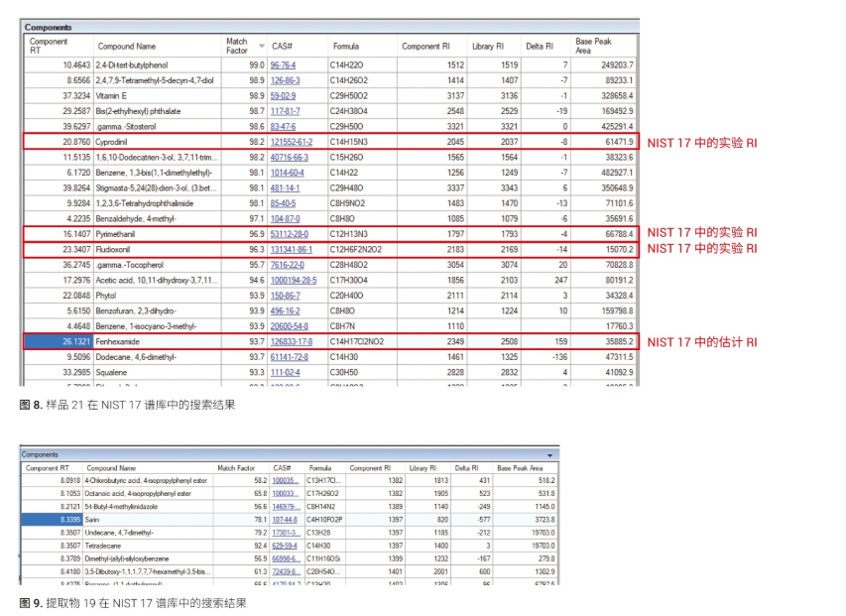Follow Pyrimethanil CAS link 53112-28-0
846x616 pixels.
pyautogui.click(x=290, y=234)
